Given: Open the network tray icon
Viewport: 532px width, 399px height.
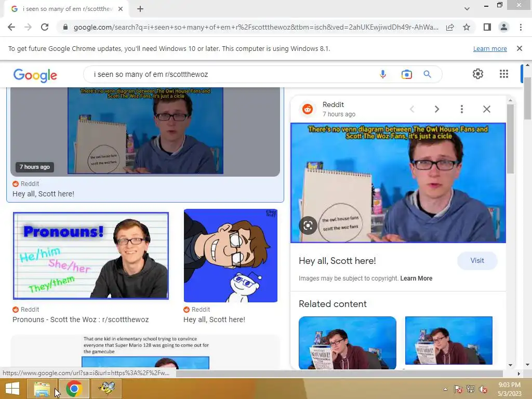Looking at the screenshot, I should coord(471,389).
